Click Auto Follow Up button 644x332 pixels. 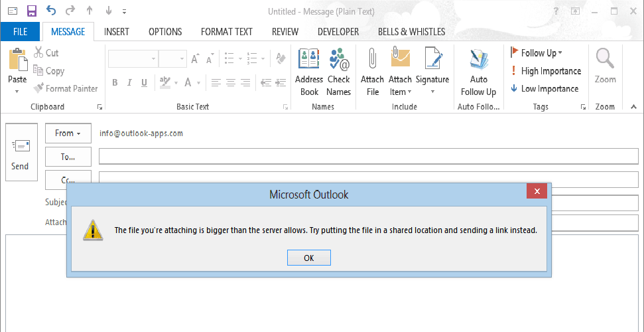click(x=478, y=72)
